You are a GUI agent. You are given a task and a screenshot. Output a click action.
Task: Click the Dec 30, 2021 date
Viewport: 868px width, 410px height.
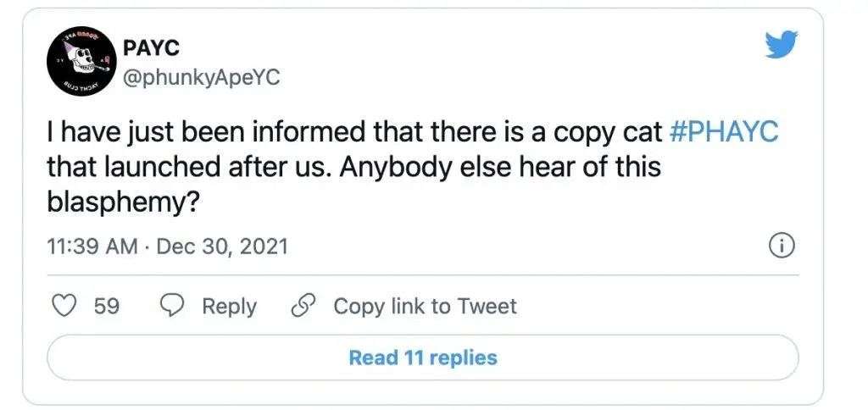click(223, 247)
